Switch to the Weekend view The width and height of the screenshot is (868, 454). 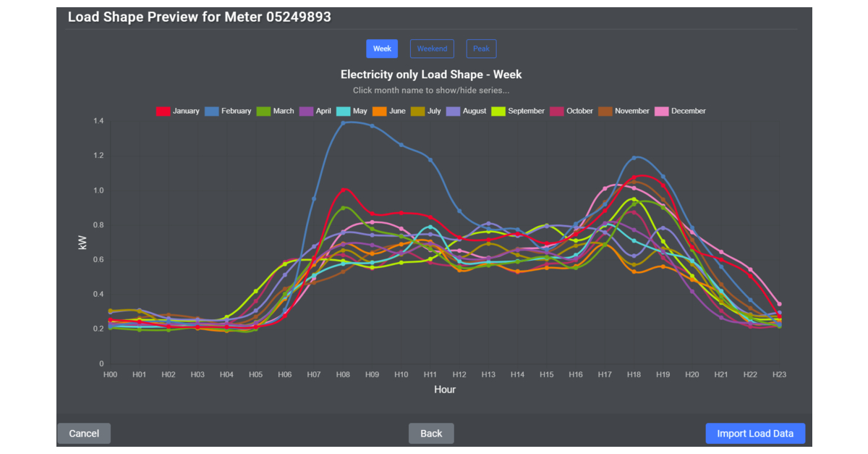[x=432, y=49]
